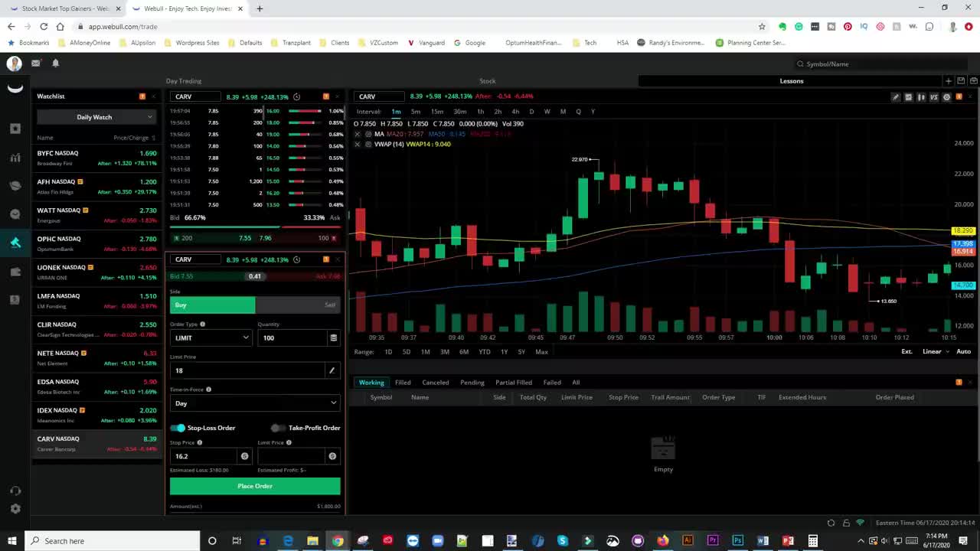
Task: Toggle Ext. extended hours on chart
Action: (x=906, y=351)
